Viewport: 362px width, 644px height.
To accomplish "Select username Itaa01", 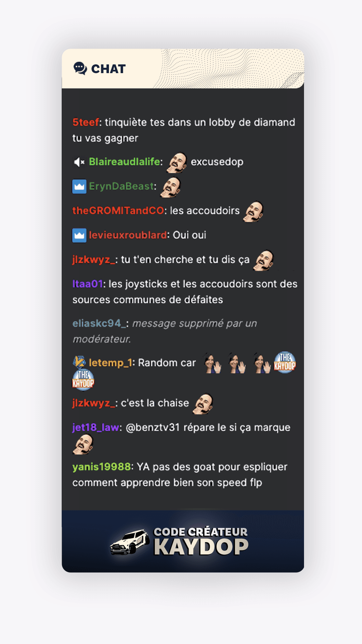I will 87,284.
